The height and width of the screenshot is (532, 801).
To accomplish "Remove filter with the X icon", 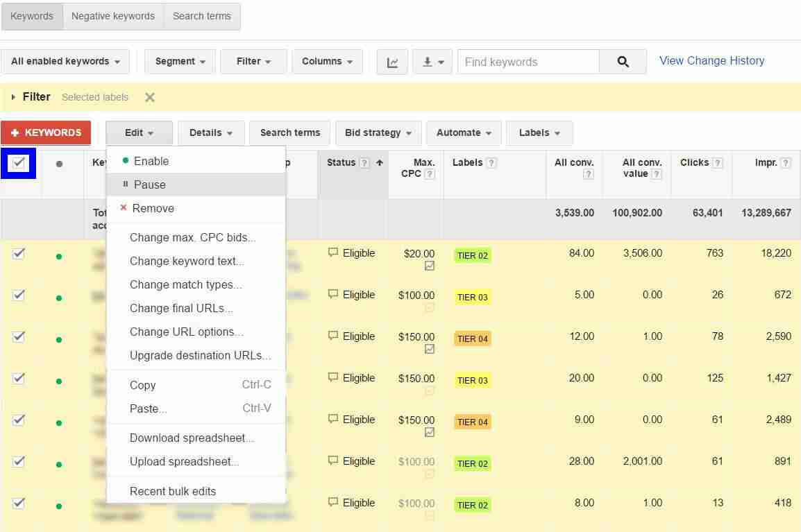I will click(x=150, y=97).
